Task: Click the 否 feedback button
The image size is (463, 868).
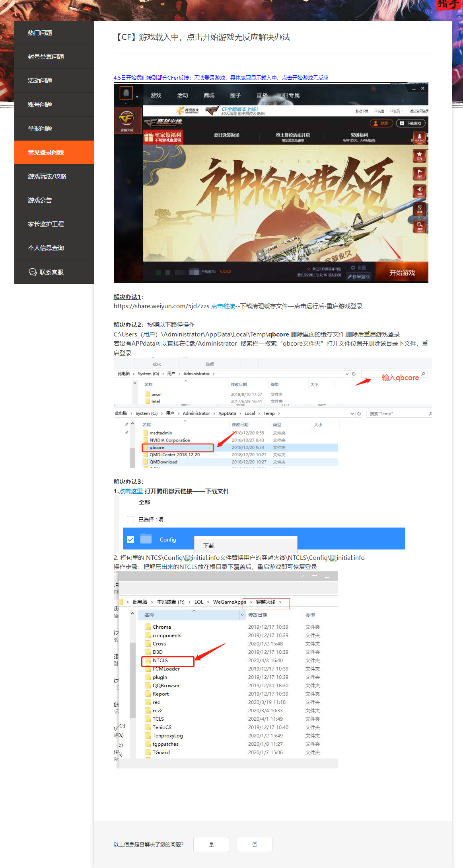Action: (x=255, y=845)
